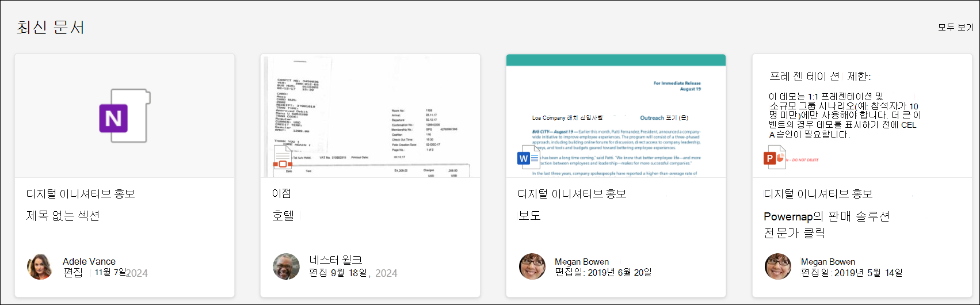Click the 이점 site label

click(x=282, y=194)
